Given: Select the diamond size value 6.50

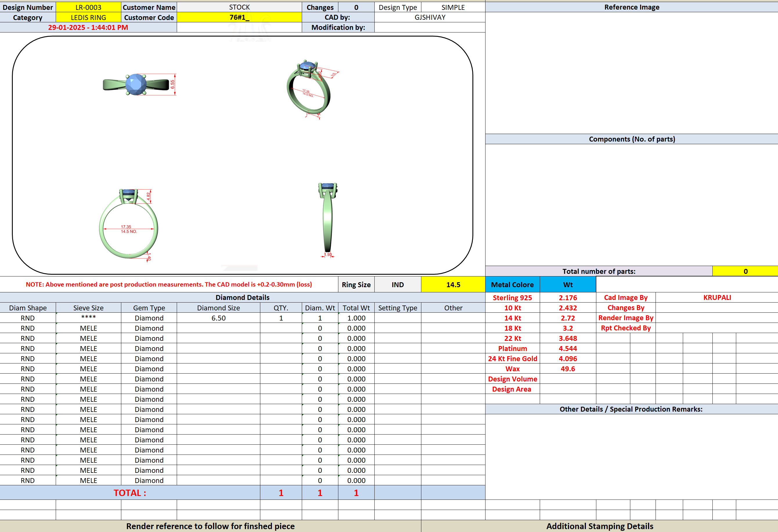Looking at the screenshot, I should click(x=219, y=318).
